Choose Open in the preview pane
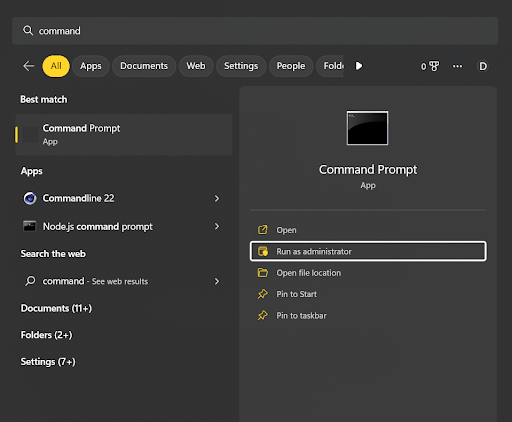Viewport: 512px width, 422px height. click(368, 230)
